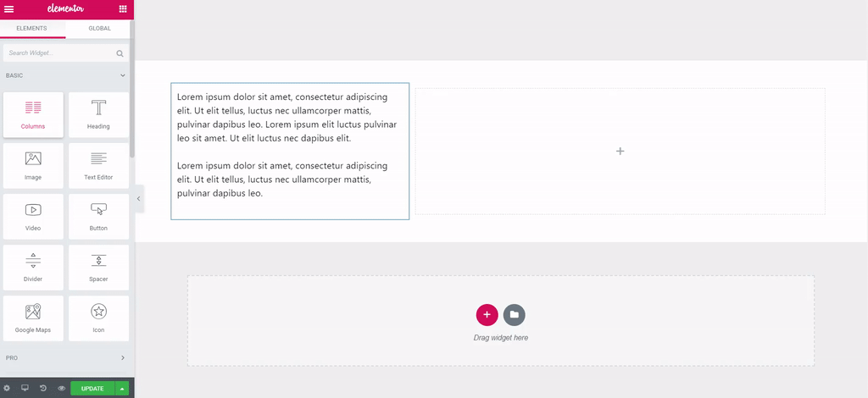Click the Google Maps widget

(33, 318)
